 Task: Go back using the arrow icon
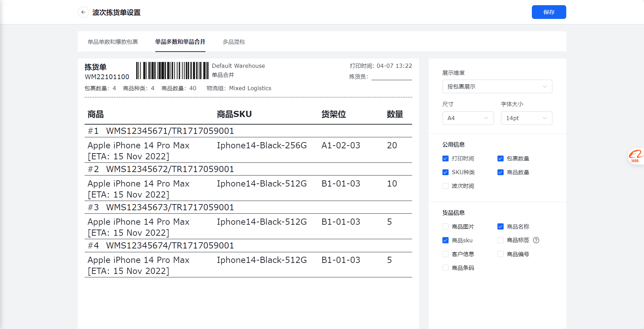tap(83, 12)
